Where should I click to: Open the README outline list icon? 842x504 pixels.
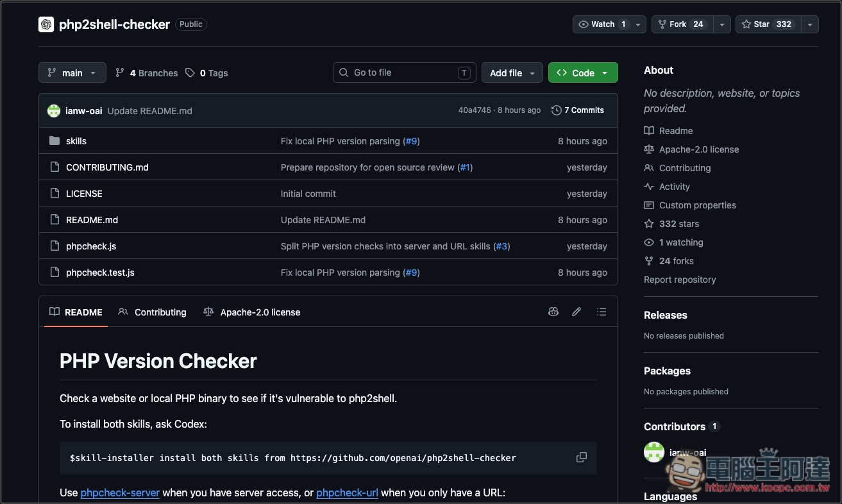(601, 312)
